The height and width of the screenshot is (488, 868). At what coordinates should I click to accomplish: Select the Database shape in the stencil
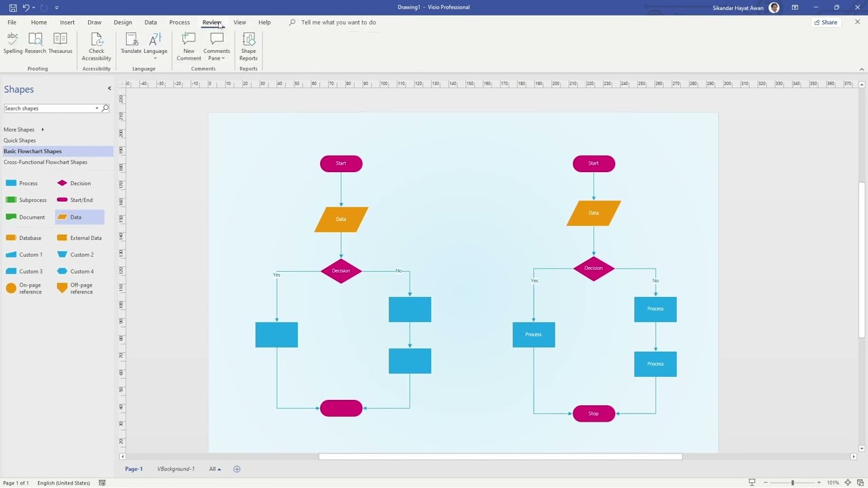coord(24,238)
